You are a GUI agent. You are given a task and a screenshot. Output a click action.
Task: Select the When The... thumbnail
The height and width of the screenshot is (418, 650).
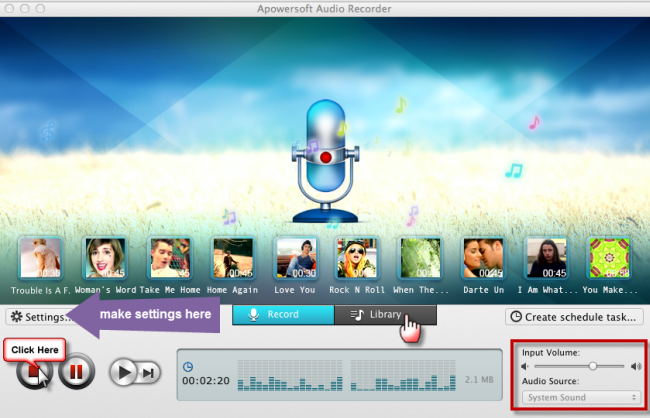pos(420,258)
